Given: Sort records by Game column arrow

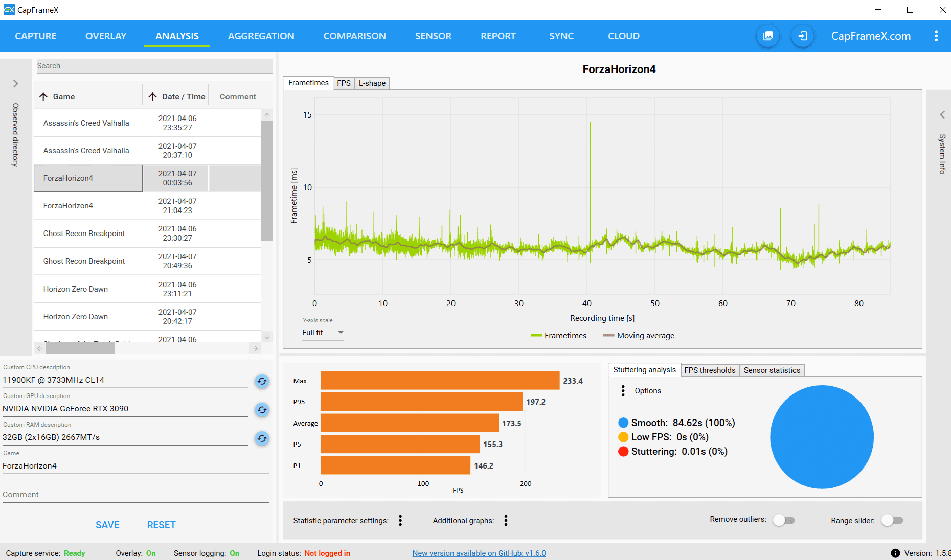Looking at the screenshot, I should point(43,97).
